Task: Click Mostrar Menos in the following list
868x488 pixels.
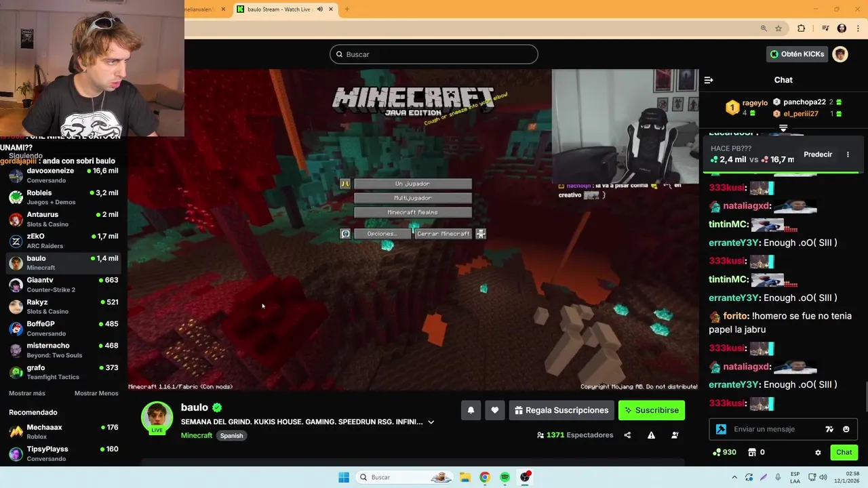Action: 96,393
